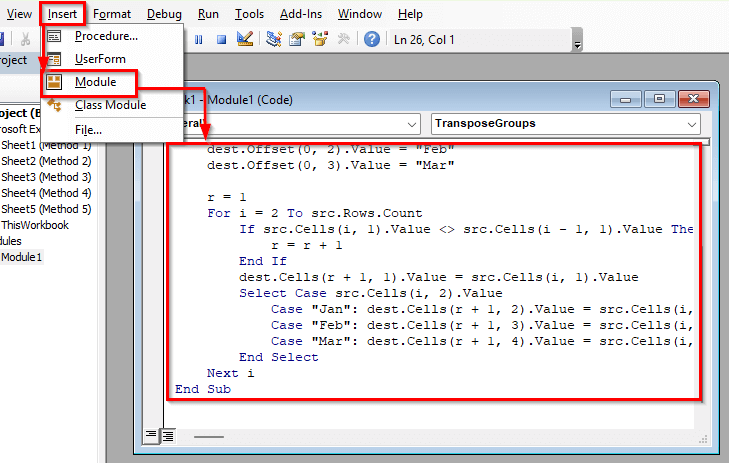
Task: Expand toolbar options overflow arrow
Action: click(x=577, y=40)
